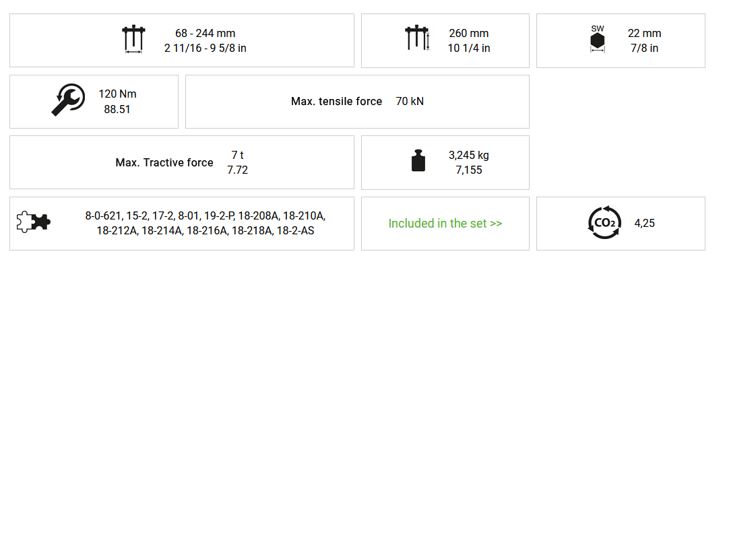
Task: Click the Max. Tractive force label
Action: [x=164, y=162]
